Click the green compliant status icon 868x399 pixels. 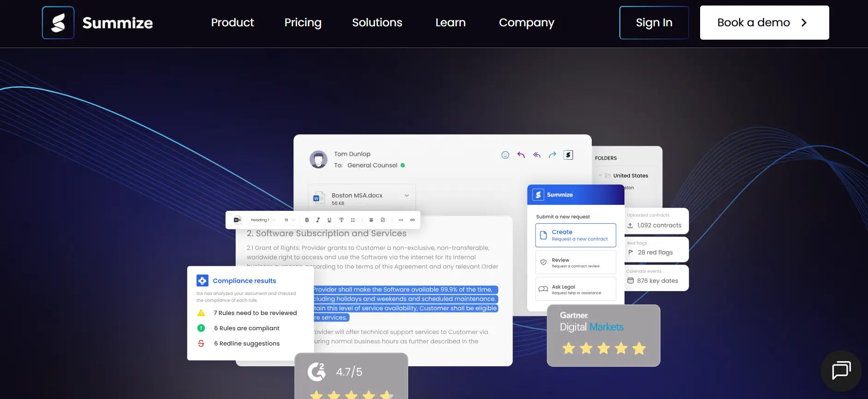pos(201,328)
